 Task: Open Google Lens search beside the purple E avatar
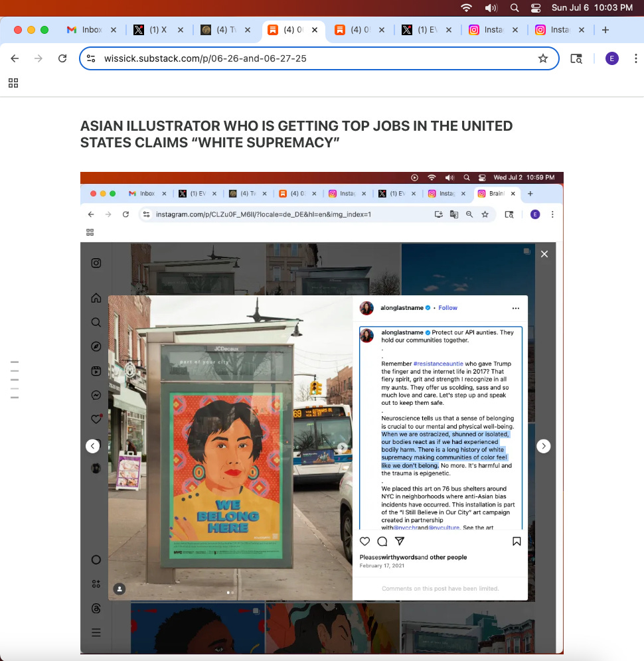pos(576,58)
